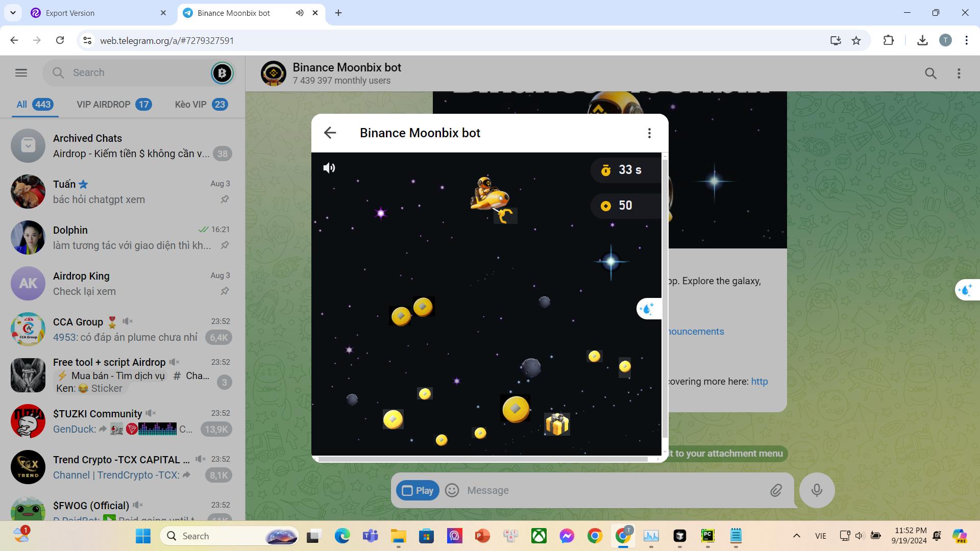The image size is (980, 551).
Task: Click the B profile avatar beside search
Action: [222, 73]
